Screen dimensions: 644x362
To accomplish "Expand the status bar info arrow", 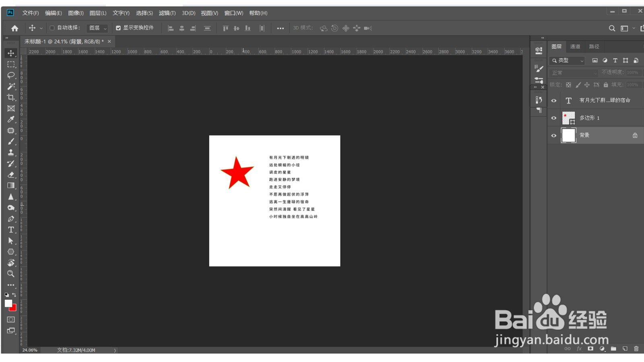I will (x=115, y=350).
